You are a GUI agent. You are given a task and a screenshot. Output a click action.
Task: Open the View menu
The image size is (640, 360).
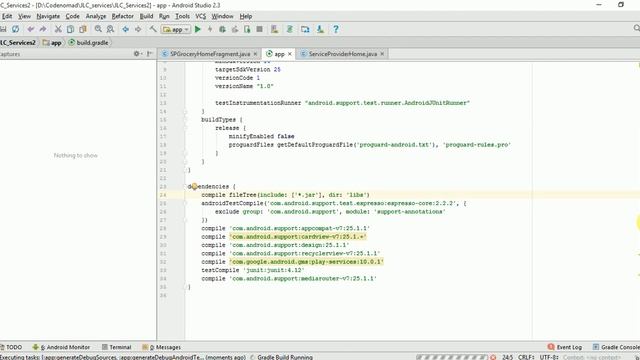click(24, 16)
